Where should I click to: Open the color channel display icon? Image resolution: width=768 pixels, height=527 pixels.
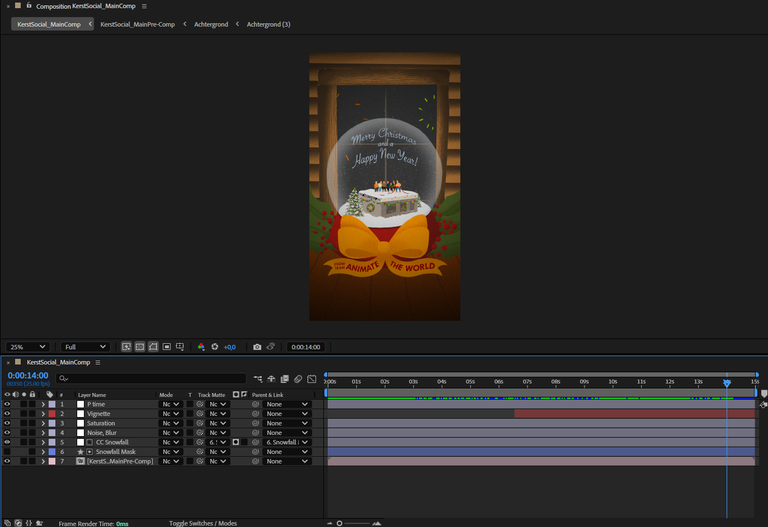click(x=200, y=347)
